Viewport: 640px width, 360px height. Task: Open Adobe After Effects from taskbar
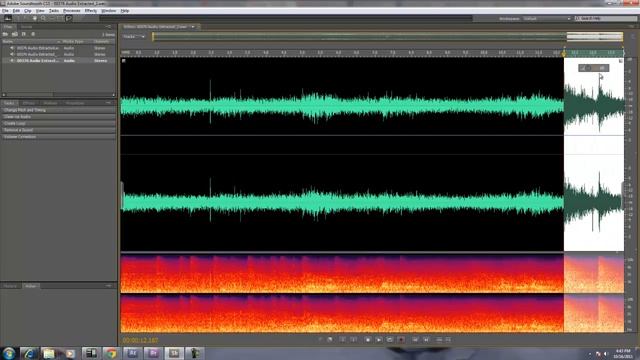point(132,353)
